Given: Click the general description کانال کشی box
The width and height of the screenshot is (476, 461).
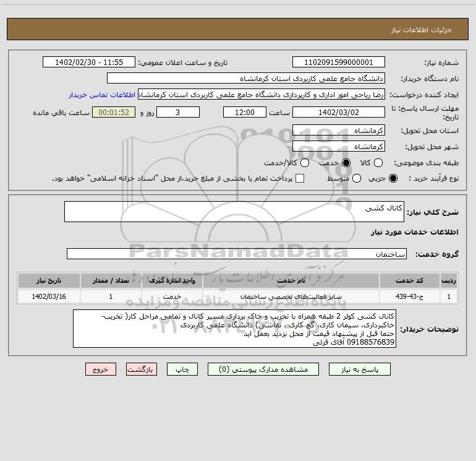Looking at the screenshot, I should (x=234, y=212).
